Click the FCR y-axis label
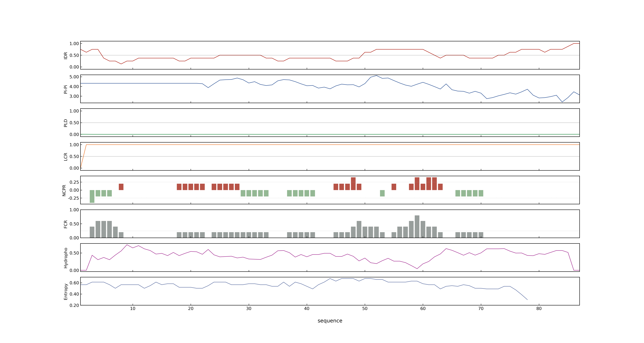Screen dimensions: 644x343 click(66, 224)
